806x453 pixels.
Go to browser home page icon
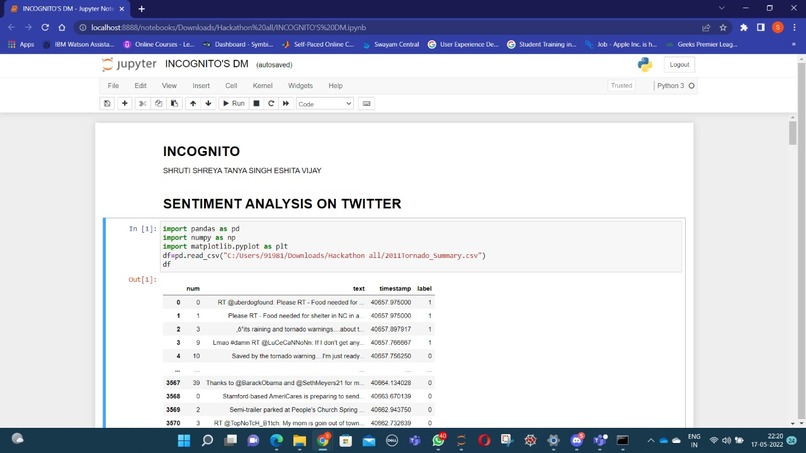62,28
